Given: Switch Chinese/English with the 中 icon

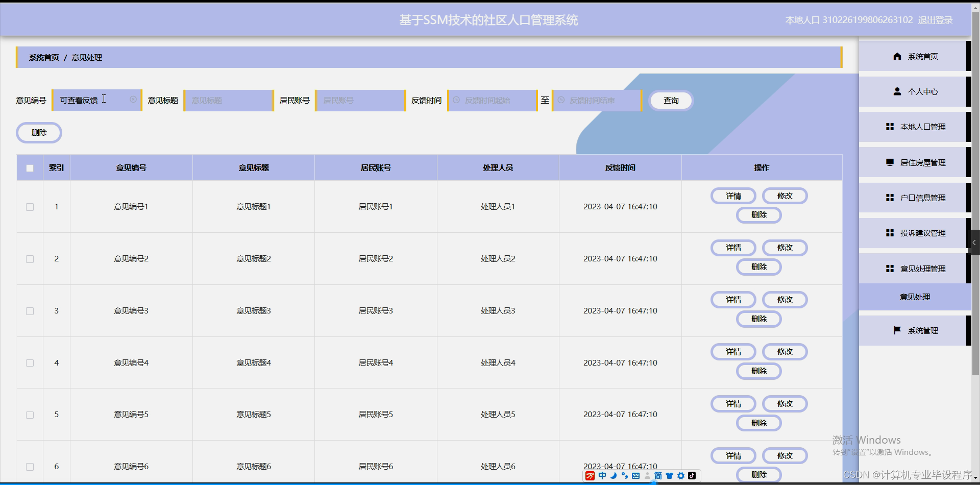Looking at the screenshot, I should click(x=603, y=476).
